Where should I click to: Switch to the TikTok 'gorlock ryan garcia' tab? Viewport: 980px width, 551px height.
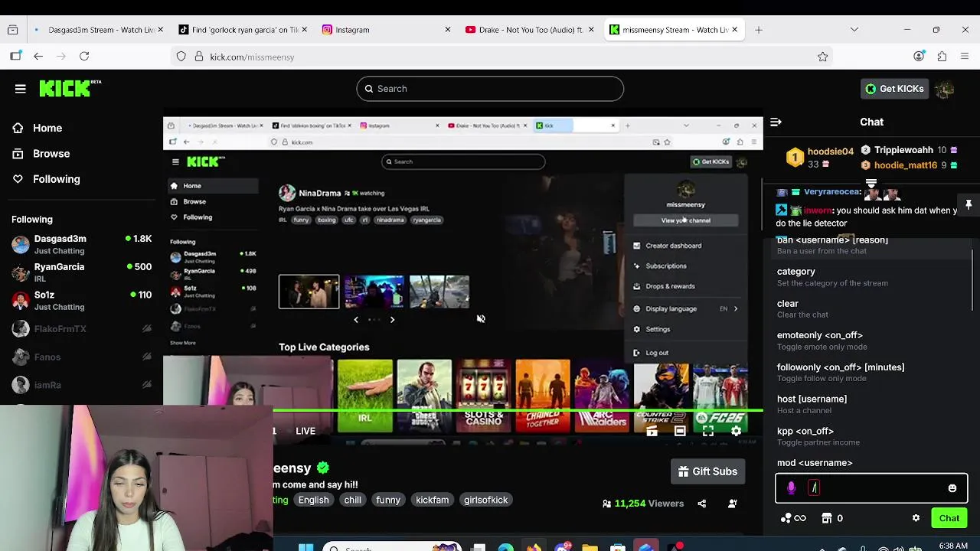coord(242,30)
